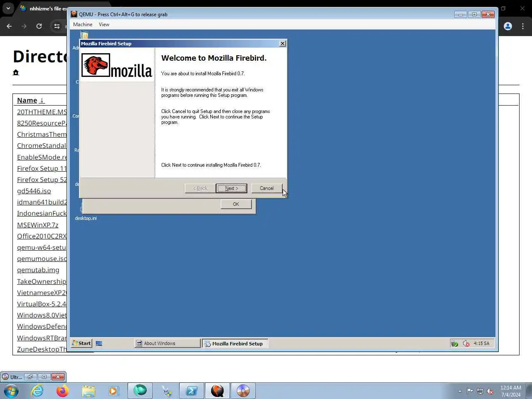The height and width of the screenshot is (399, 532).
Task: Open the TakeOwnership file link
Action: tap(42, 281)
